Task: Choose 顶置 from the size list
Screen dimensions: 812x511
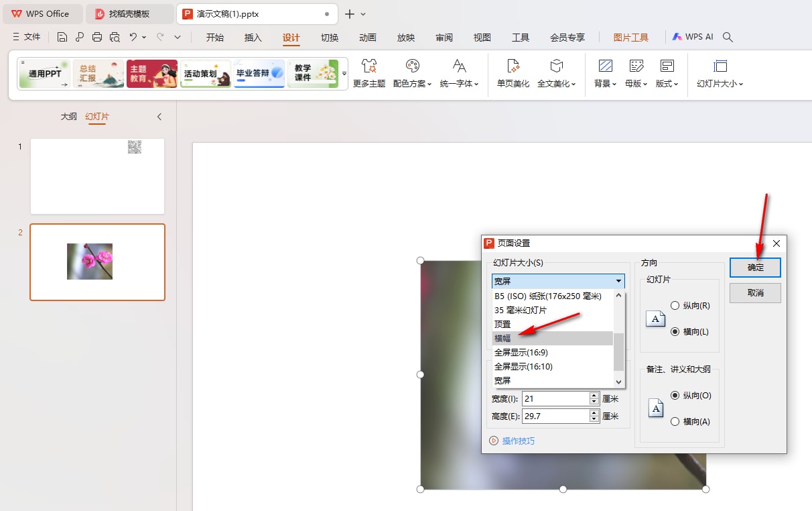Action: point(553,324)
